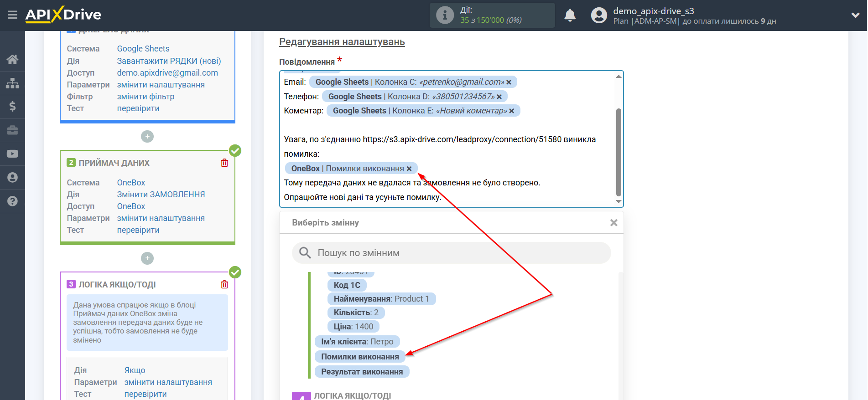Click перевірити for OneBox receiver test
Viewport: 868px width, 400px height.
click(x=138, y=230)
